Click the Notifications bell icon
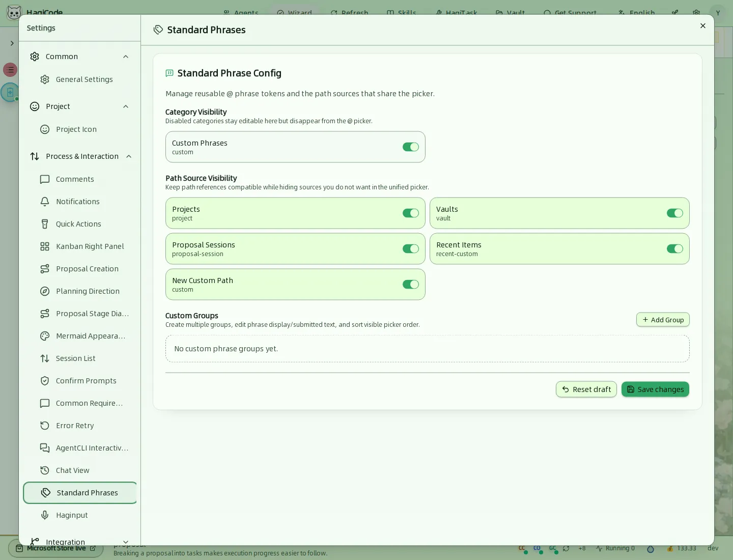 [x=45, y=202]
